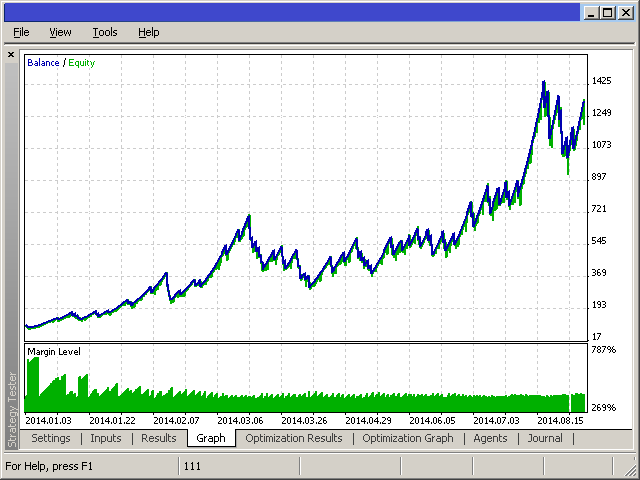This screenshot has width=640, height=480.
Task: Click the status bar resize grip
Action: point(629,469)
